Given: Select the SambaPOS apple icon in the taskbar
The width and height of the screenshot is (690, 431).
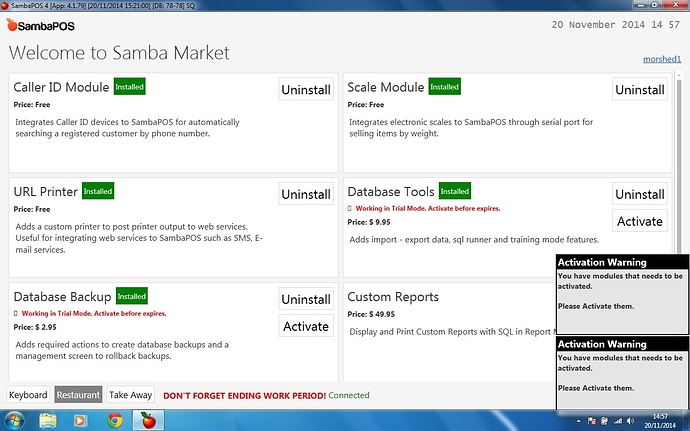Looking at the screenshot, I should point(148,420).
